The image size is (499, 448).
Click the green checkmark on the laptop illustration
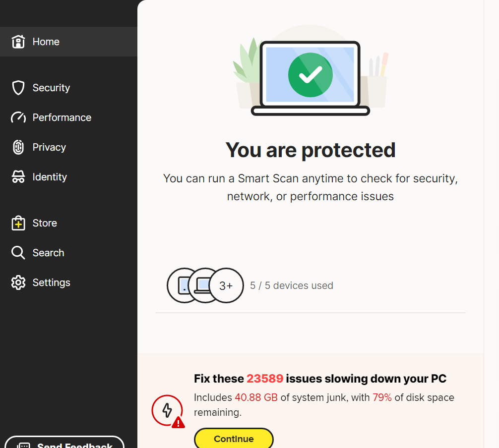pyautogui.click(x=311, y=75)
